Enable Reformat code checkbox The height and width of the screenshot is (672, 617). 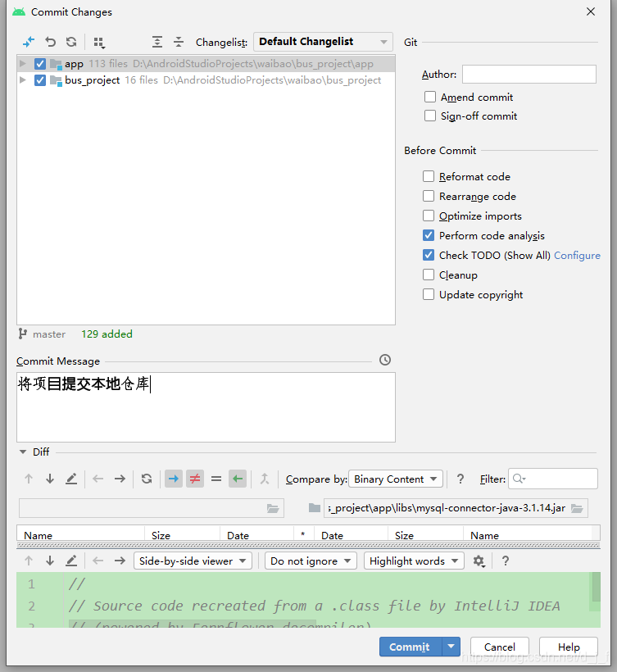(x=429, y=176)
